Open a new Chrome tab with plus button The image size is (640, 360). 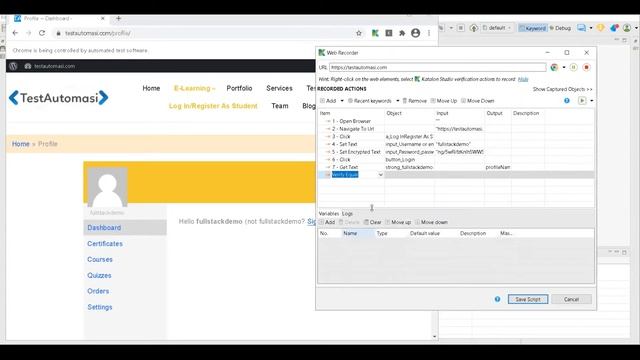[118, 18]
